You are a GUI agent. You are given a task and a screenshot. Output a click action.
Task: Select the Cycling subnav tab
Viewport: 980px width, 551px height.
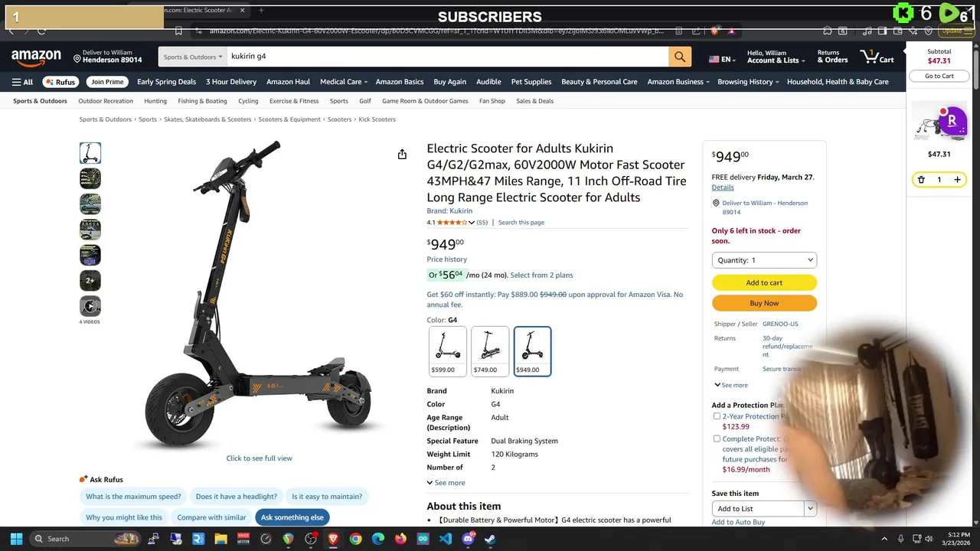(x=248, y=101)
